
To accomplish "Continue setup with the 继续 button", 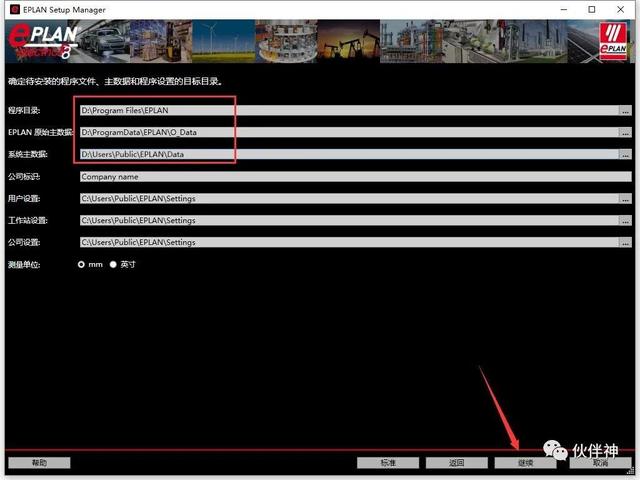I will coord(525,462).
